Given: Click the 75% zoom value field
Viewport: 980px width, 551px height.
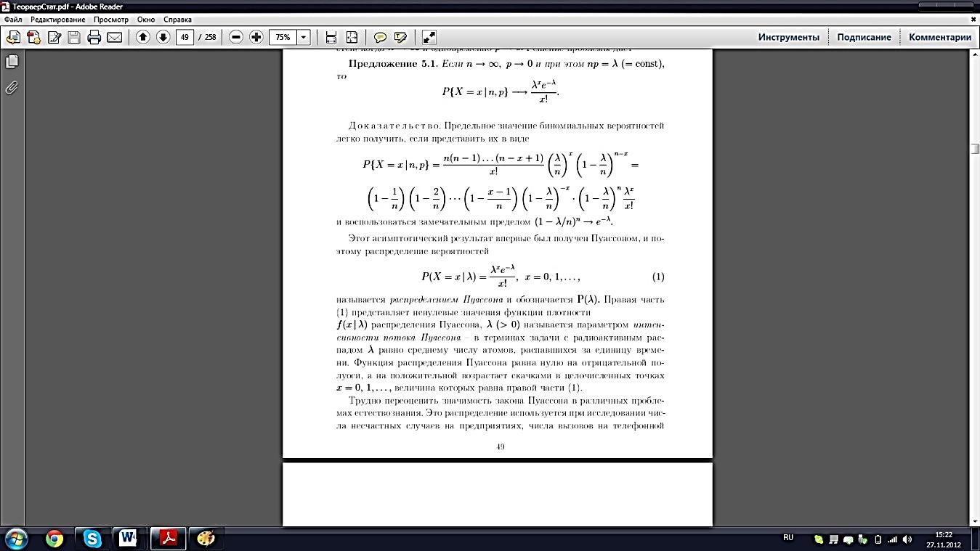Looking at the screenshot, I should click(x=283, y=37).
